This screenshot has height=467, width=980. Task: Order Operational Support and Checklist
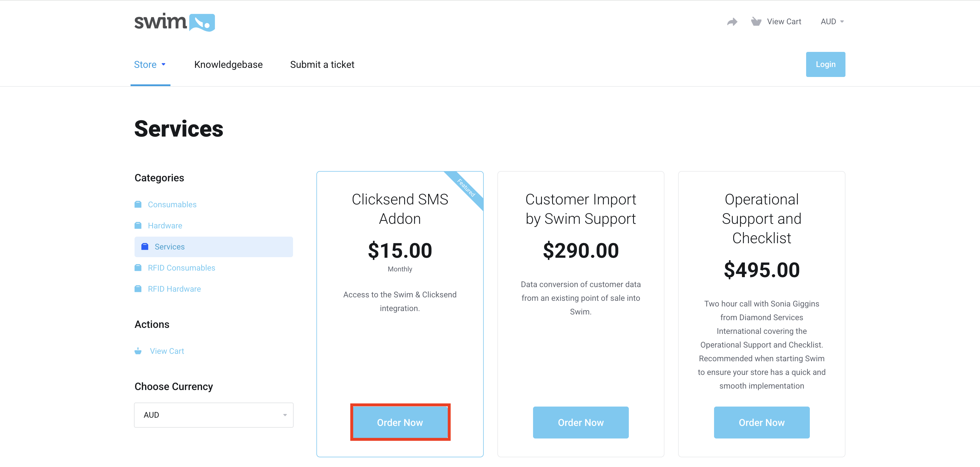pyautogui.click(x=761, y=423)
